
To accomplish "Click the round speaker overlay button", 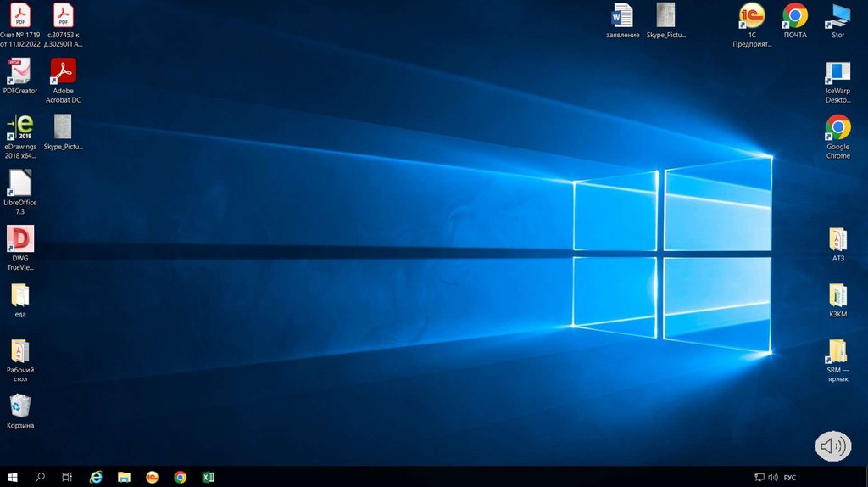I will 832,445.
